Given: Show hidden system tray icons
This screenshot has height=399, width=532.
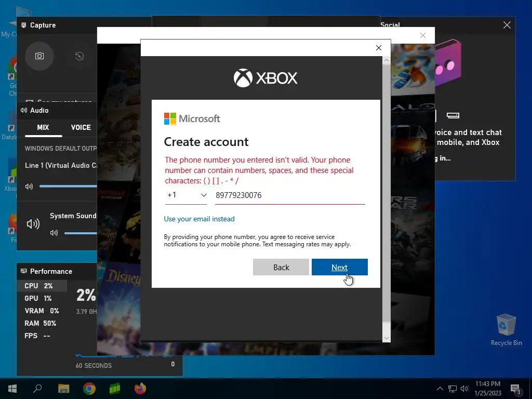Looking at the screenshot, I should [x=440, y=389].
